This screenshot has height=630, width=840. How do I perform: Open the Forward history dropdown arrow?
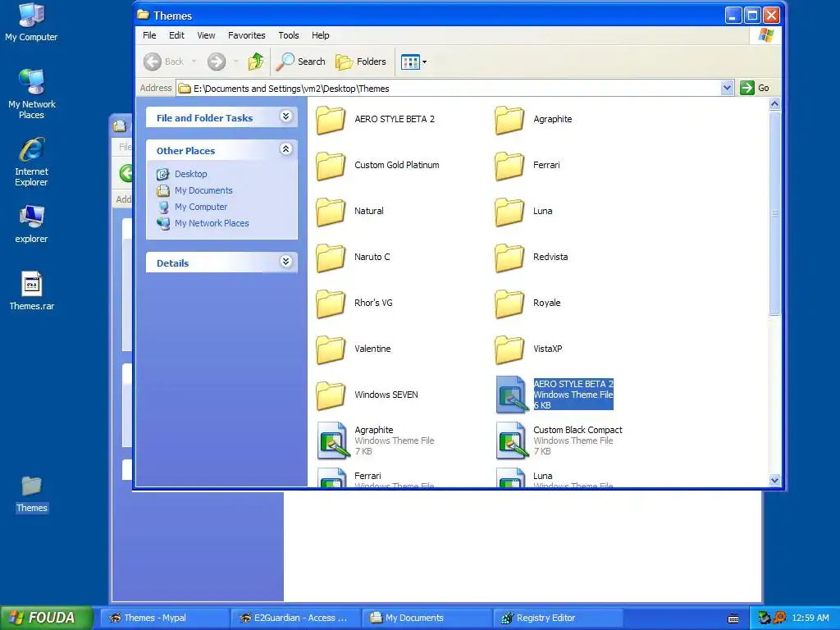235,62
